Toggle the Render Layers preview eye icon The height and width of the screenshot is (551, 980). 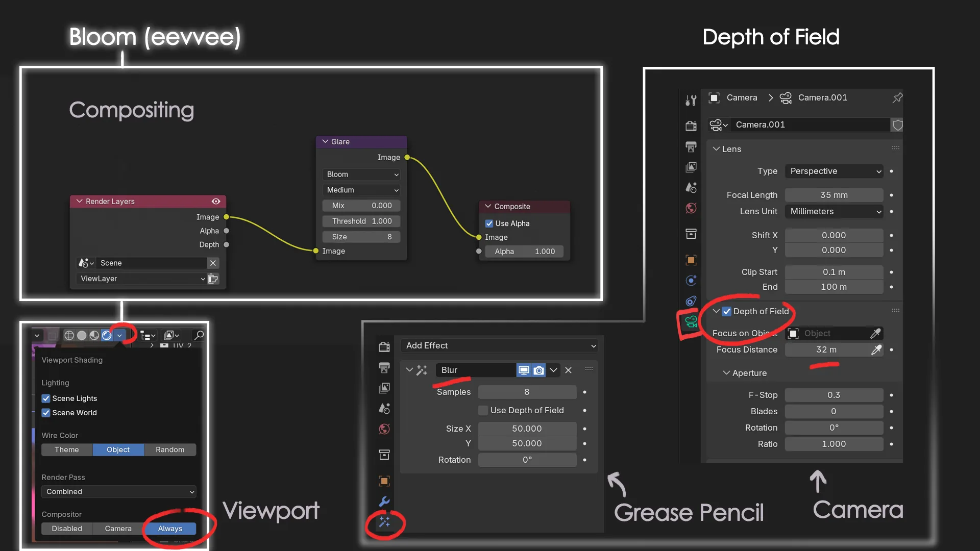click(216, 202)
